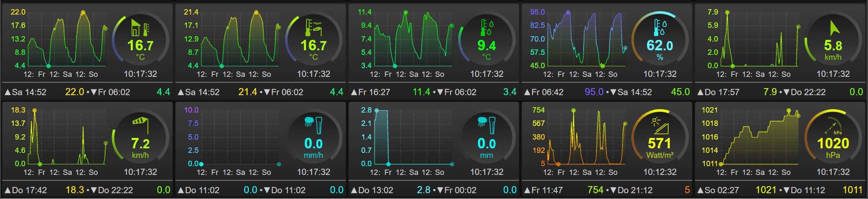Select the 9.4 °C dew point reading
Viewport: 868px width, 199px height.
[x=487, y=45]
